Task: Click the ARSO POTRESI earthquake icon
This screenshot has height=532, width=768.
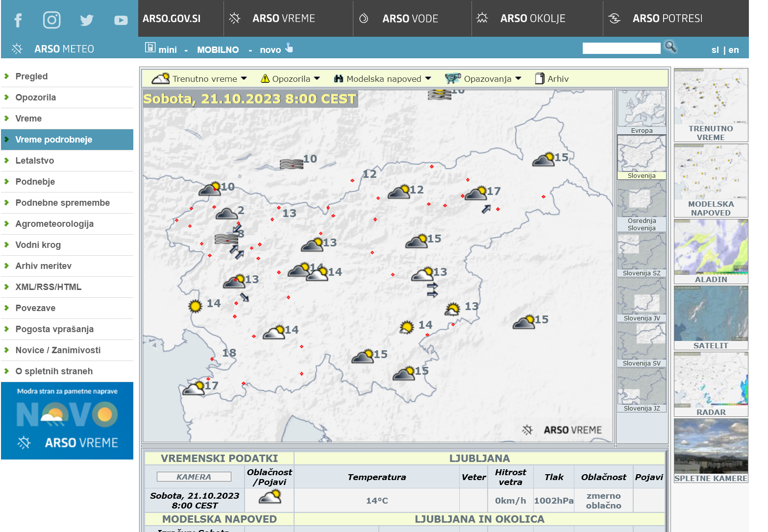Action: point(614,19)
